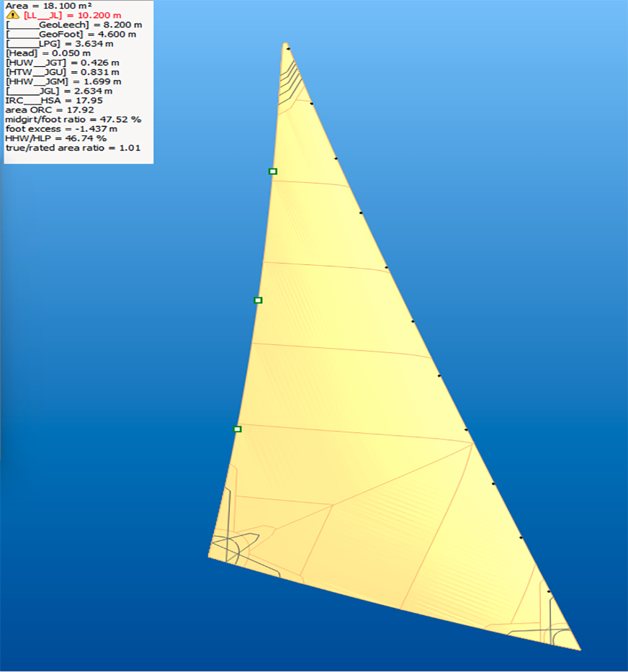
Task: Click the lowest black leech marker near the clew
Action: [549, 591]
